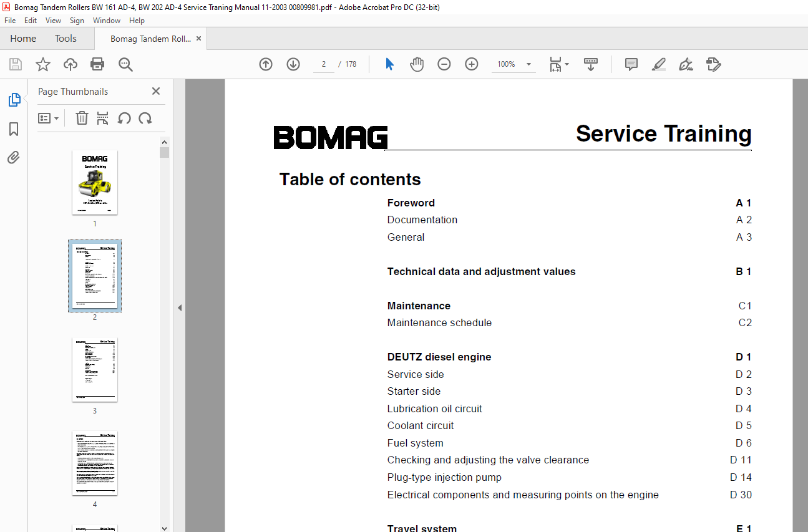Click the Starter side entry

pyautogui.click(x=414, y=391)
